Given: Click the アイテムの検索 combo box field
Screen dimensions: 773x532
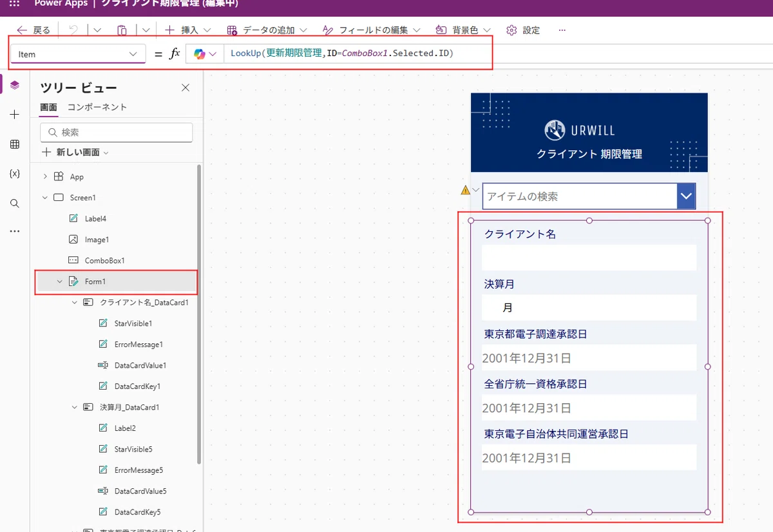Looking at the screenshot, I should (x=580, y=196).
